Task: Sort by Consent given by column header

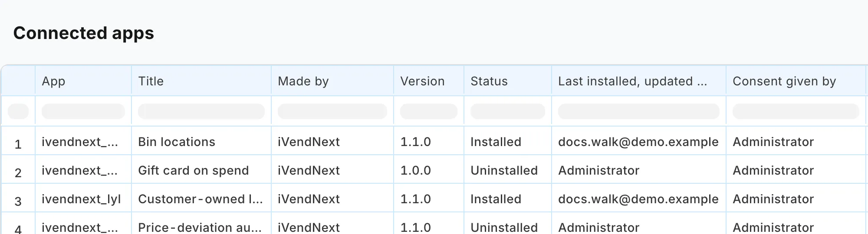Action: coord(796,81)
